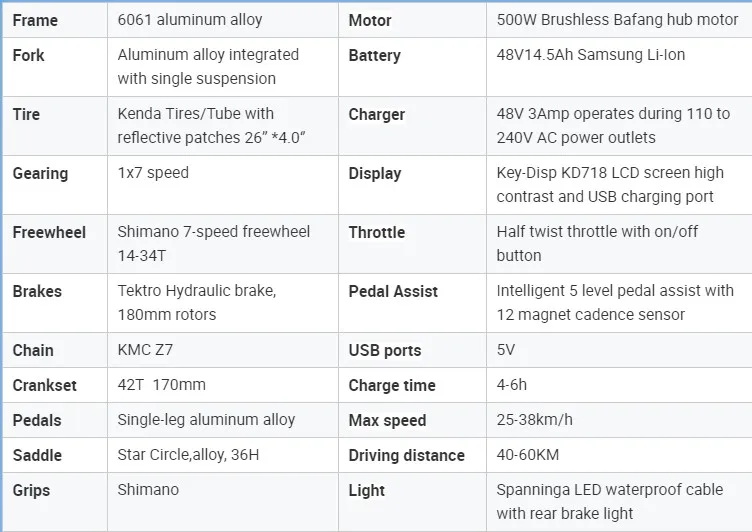Click the Spanninga LED light description
This screenshot has height=532, width=752.
click(609, 502)
